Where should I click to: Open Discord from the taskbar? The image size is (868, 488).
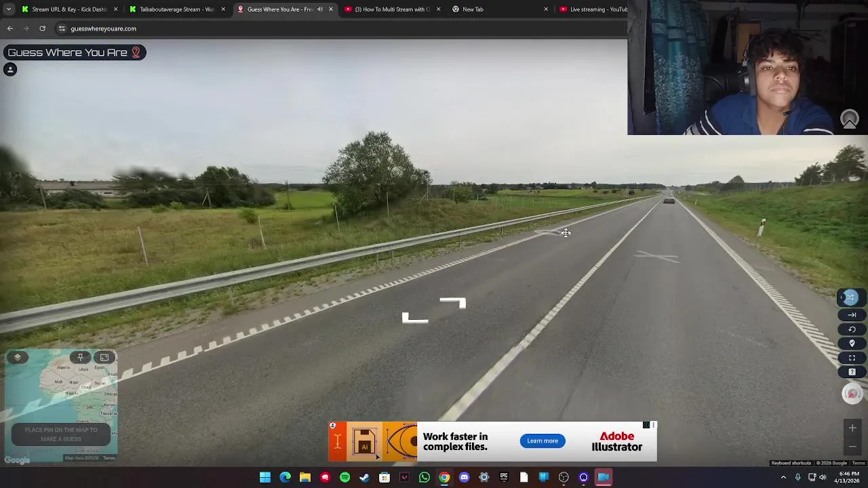point(464,477)
